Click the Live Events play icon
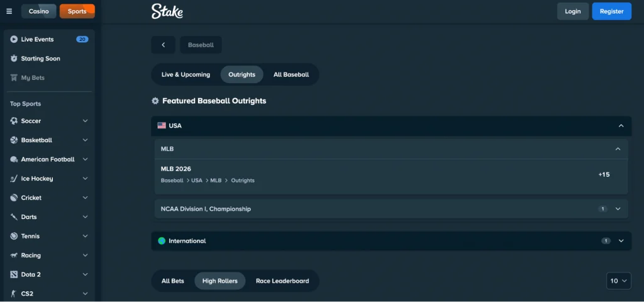 14,39
